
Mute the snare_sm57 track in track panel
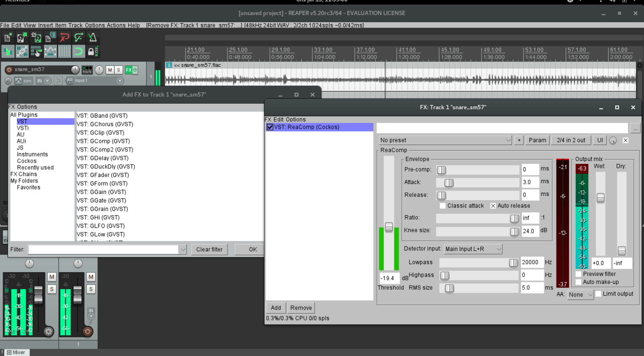pyautogui.click(x=110, y=70)
